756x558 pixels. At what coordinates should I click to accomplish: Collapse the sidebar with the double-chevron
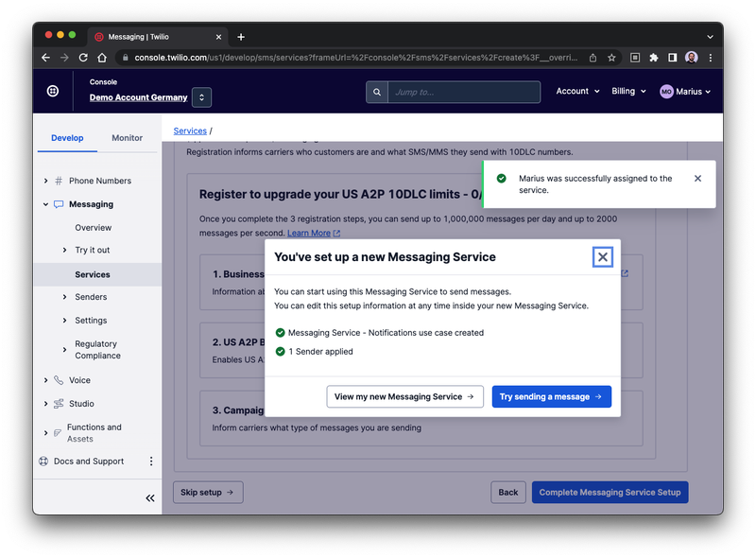click(149, 498)
